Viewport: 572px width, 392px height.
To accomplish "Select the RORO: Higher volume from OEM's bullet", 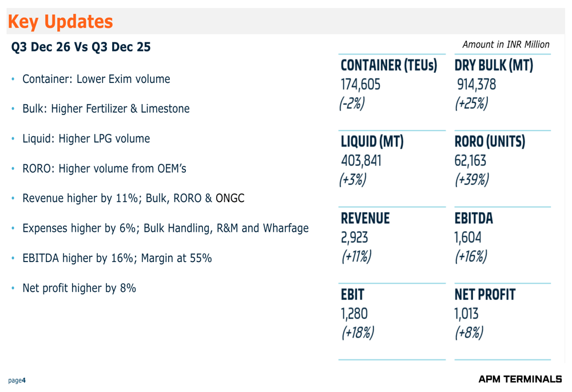I will [104, 169].
